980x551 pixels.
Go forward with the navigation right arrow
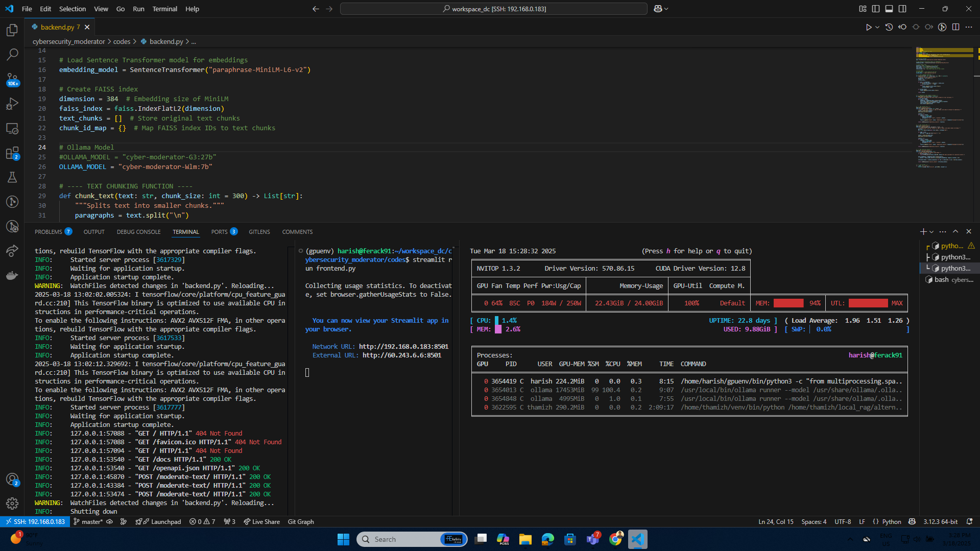click(x=329, y=9)
